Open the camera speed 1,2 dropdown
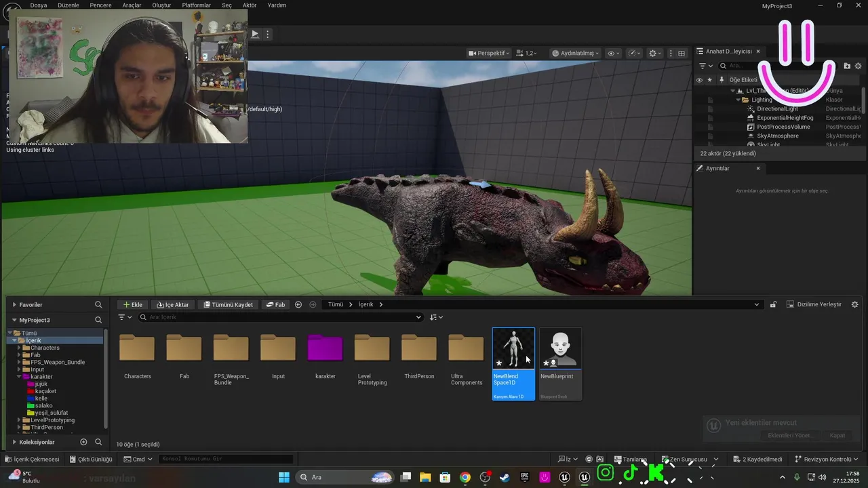868x488 pixels. coord(526,53)
